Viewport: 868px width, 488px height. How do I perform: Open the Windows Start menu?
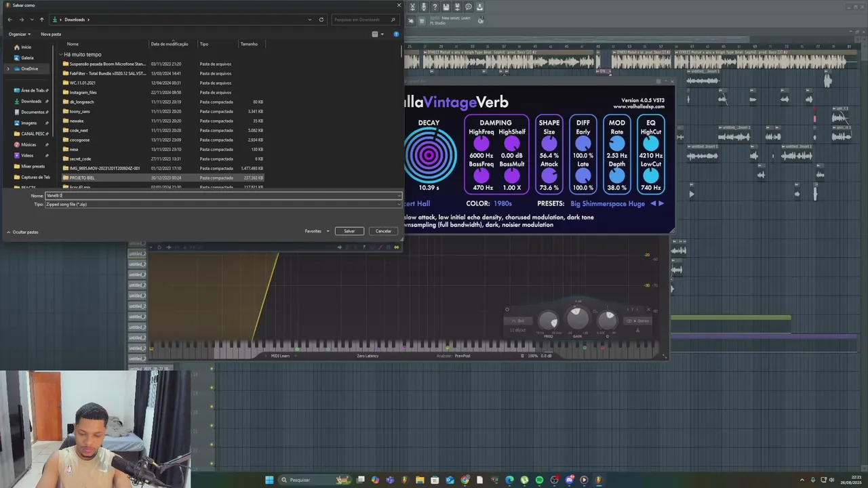click(269, 480)
